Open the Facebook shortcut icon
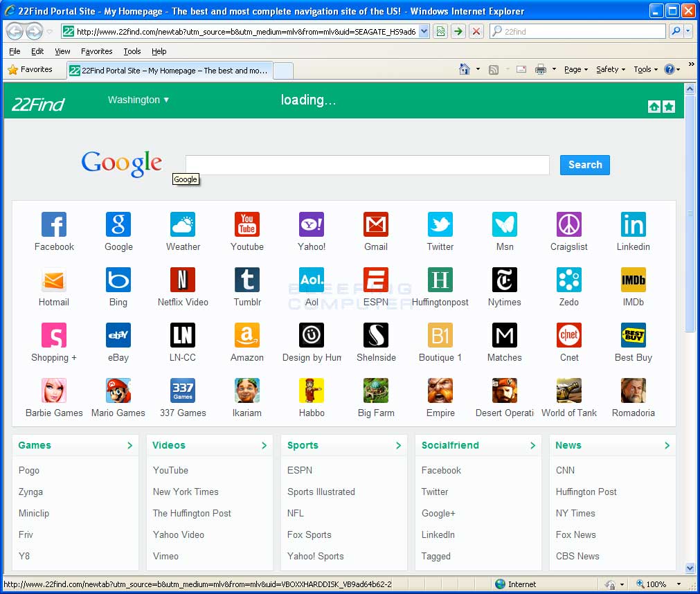Viewport: 700px width, 594px height. coord(54,224)
